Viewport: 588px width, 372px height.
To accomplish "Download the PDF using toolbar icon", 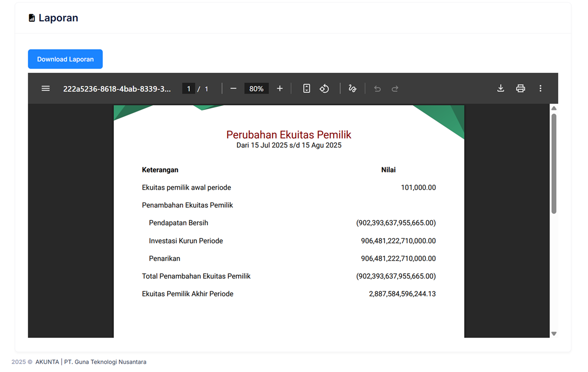I will [500, 89].
